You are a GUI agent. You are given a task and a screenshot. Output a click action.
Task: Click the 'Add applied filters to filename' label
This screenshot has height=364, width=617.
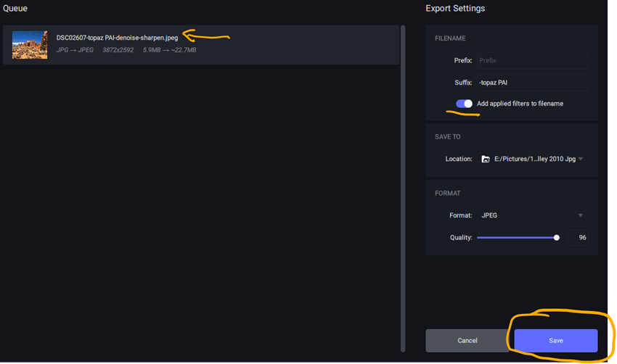(520, 104)
